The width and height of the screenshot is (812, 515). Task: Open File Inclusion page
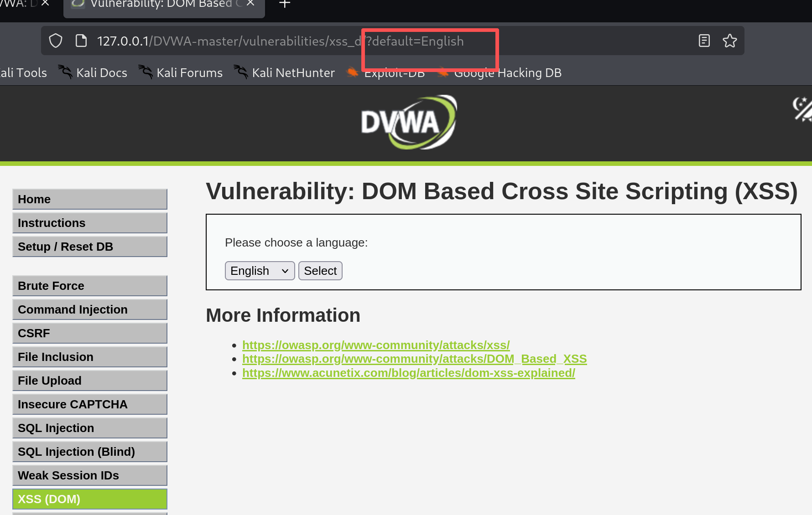tap(90, 357)
